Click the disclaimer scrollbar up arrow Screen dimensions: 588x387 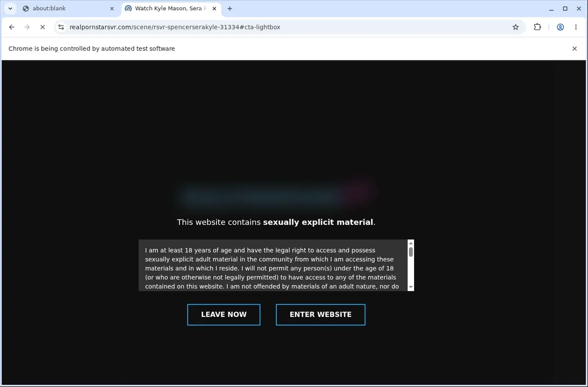(x=411, y=243)
